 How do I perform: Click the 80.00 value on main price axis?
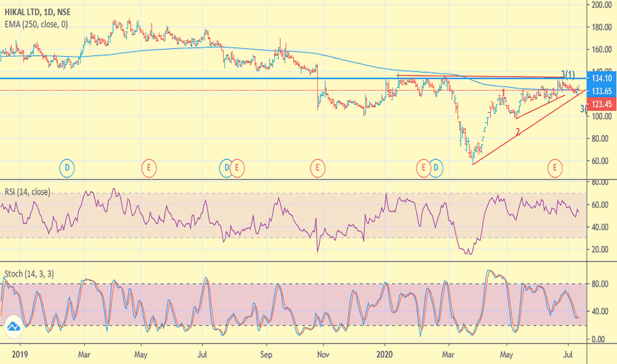(600, 138)
